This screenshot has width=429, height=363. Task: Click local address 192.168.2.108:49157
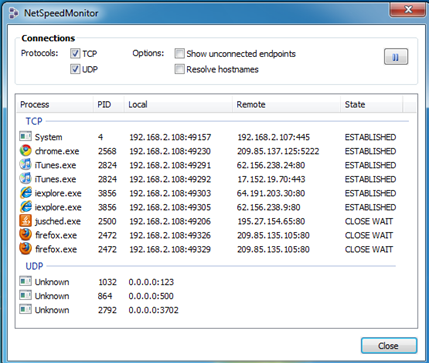point(170,137)
